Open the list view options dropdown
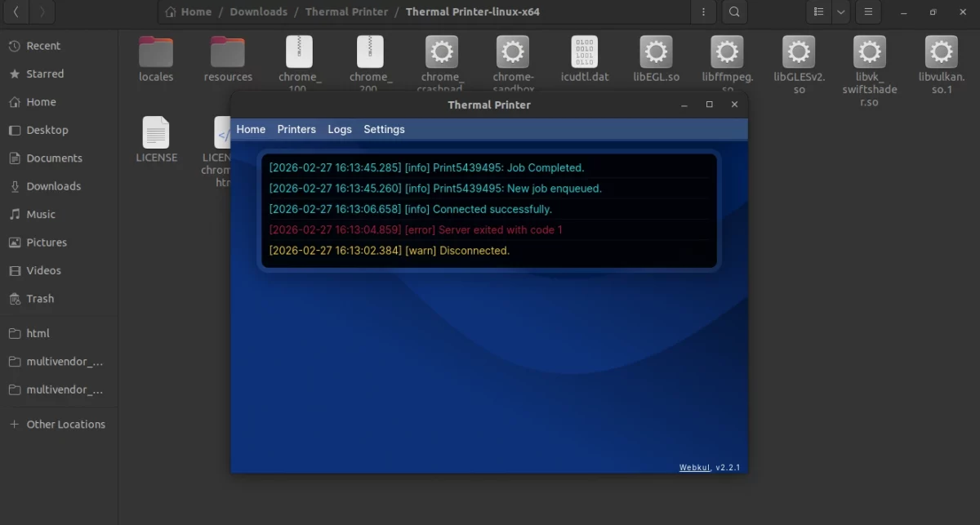980x525 pixels. tap(840, 11)
